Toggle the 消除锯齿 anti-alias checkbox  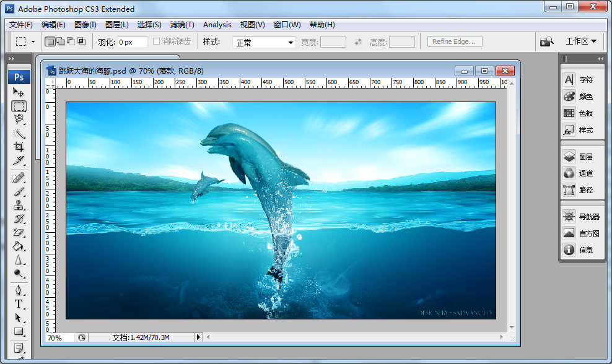tap(157, 41)
